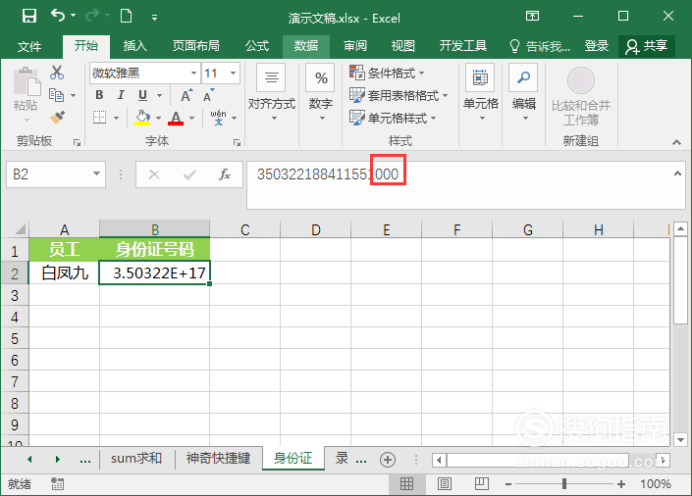692x496 pixels.
Task: Open the 插入 ribbon tab
Action: coord(135,46)
